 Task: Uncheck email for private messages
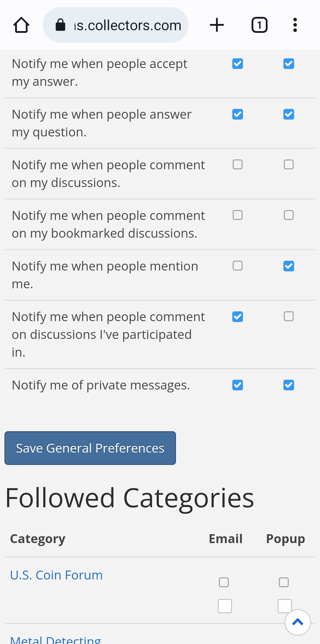pos(238,385)
